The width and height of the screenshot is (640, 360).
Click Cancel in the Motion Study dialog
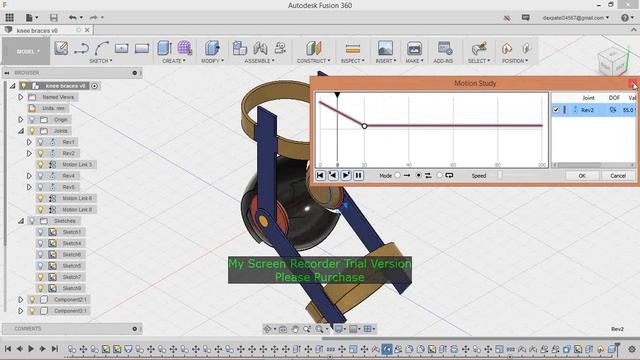(x=618, y=176)
